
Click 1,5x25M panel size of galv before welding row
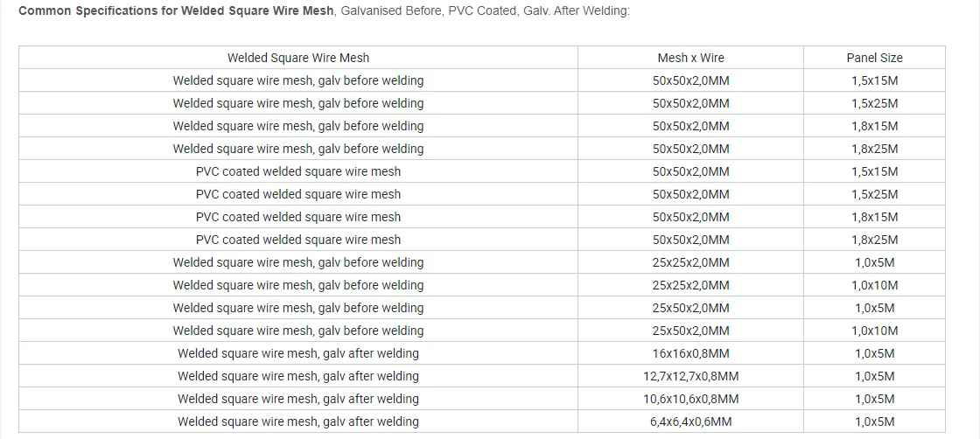coord(874,103)
